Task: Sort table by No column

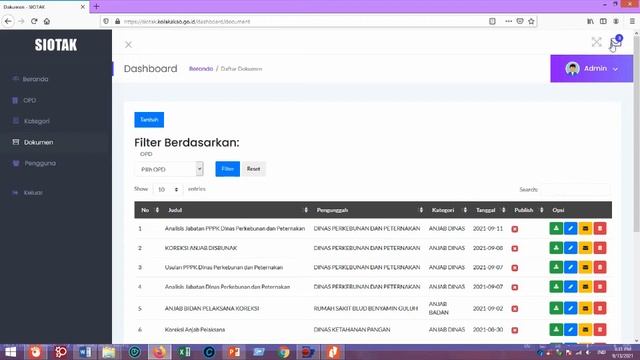Action: point(149,210)
